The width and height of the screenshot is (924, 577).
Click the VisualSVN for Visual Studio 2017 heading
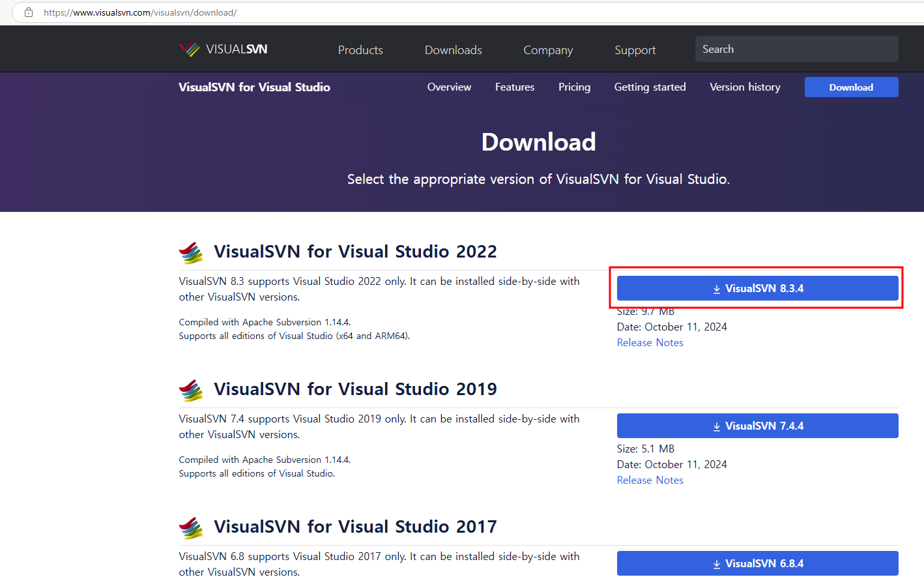coord(355,527)
